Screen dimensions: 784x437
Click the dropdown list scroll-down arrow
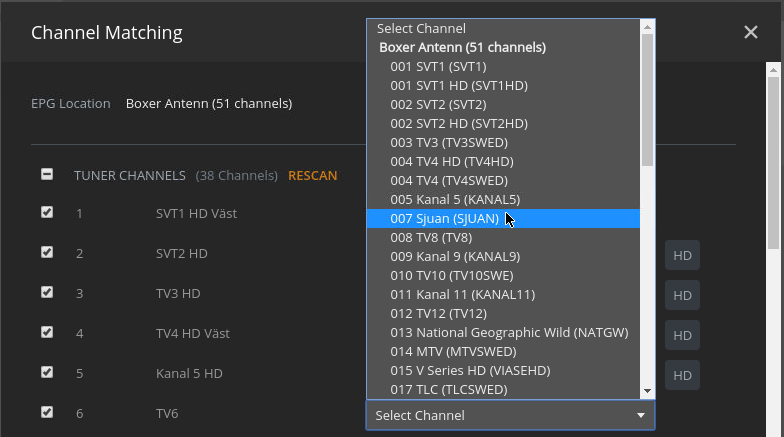point(647,390)
